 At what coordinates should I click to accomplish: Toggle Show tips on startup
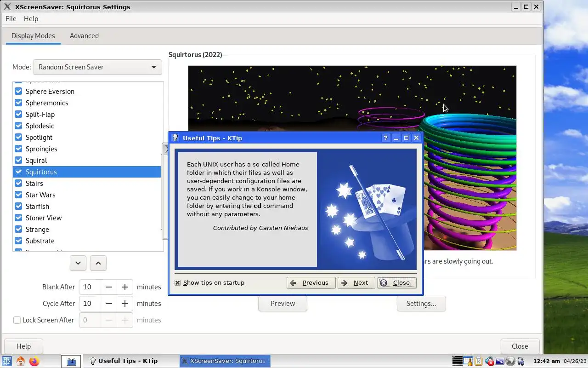(178, 283)
